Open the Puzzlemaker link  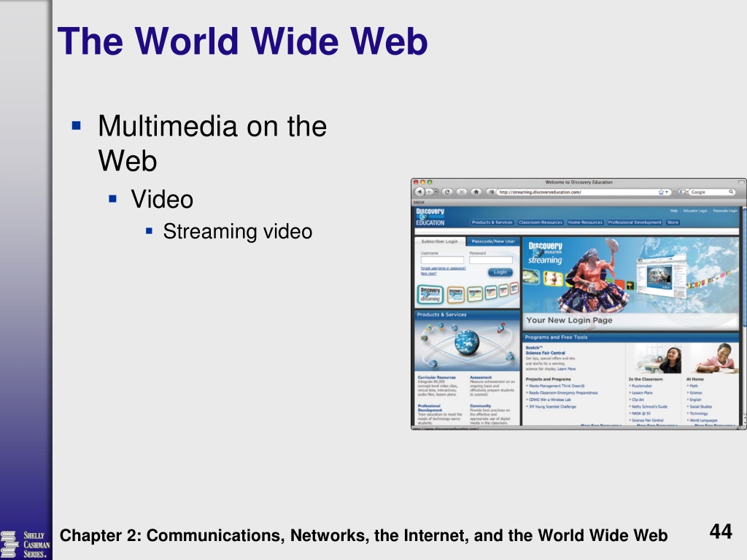642,386
